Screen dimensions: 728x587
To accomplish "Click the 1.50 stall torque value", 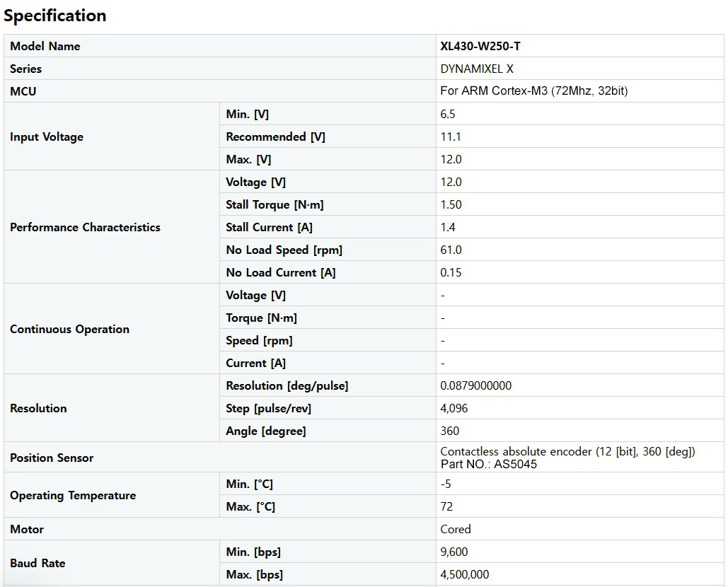I will [x=451, y=204].
